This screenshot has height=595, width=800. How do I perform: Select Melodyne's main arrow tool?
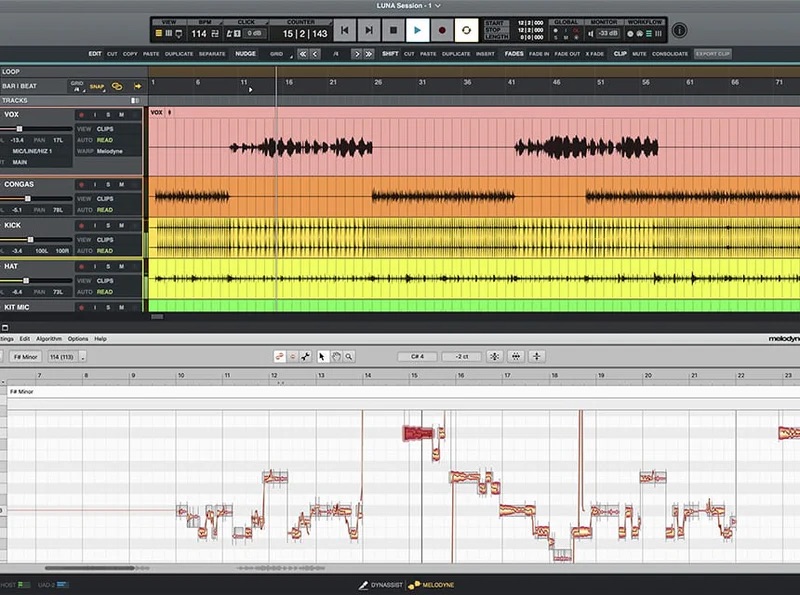pyautogui.click(x=321, y=357)
